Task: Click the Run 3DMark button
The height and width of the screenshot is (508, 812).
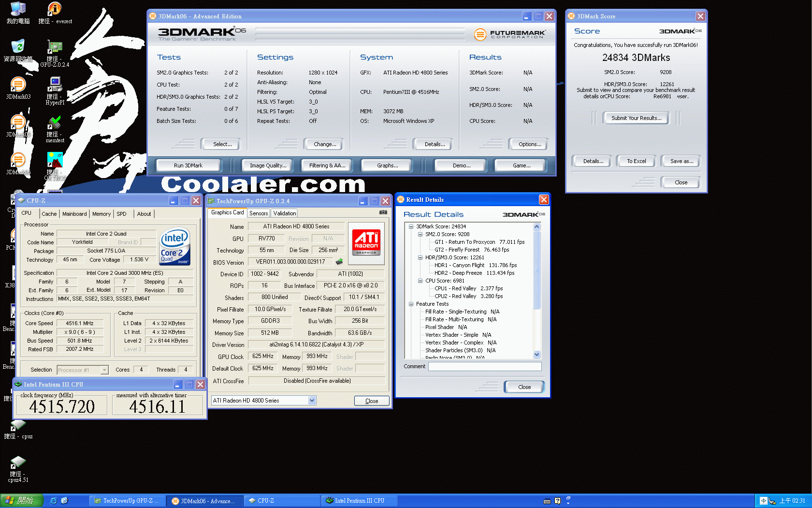Action: [x=188, y=165]
